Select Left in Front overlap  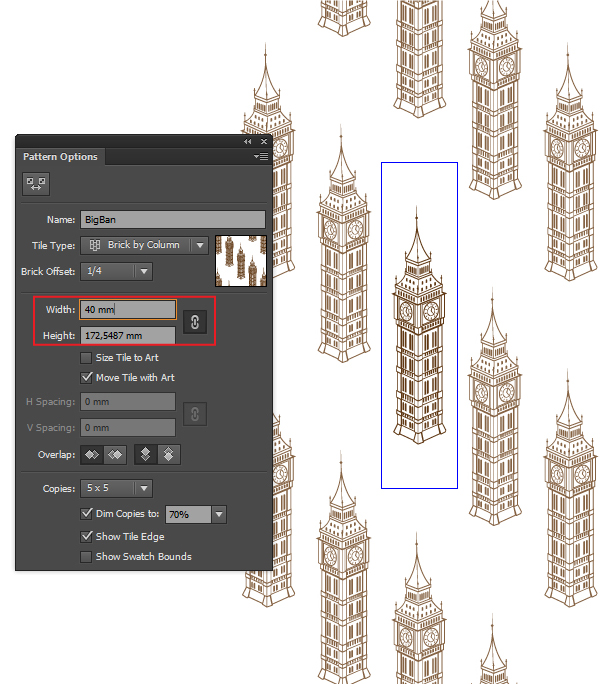coord(92,455)
